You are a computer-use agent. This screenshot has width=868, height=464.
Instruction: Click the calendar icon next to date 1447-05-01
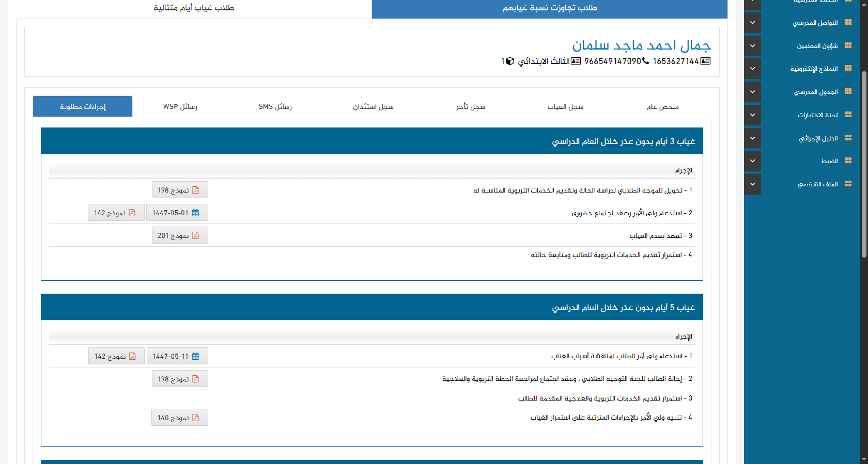coord(195,213)
